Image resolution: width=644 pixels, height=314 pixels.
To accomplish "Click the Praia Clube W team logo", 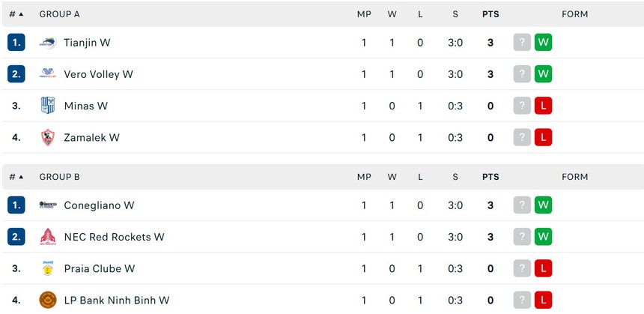I will coord(48,268).
